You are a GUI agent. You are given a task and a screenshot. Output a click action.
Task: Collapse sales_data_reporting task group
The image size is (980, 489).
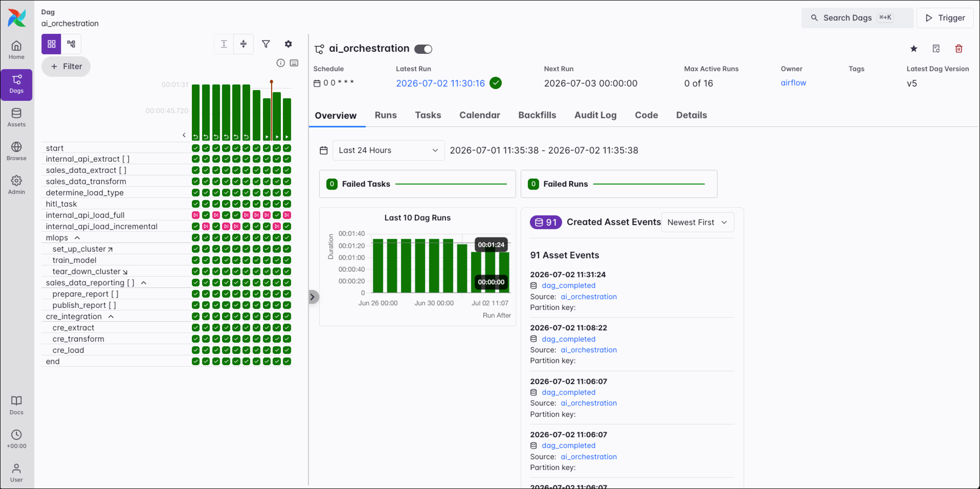144,283
